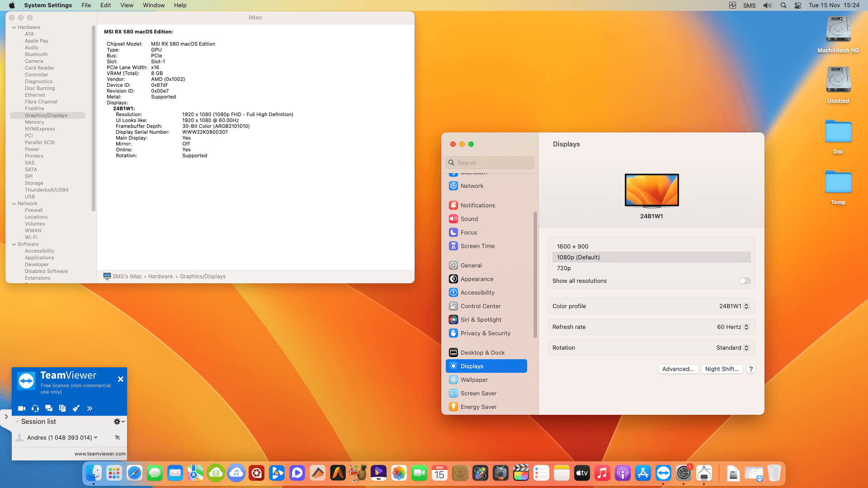The image size is (868, 488).
Task: Click the TeamViewer video call icon
Action: click(21, 408)
